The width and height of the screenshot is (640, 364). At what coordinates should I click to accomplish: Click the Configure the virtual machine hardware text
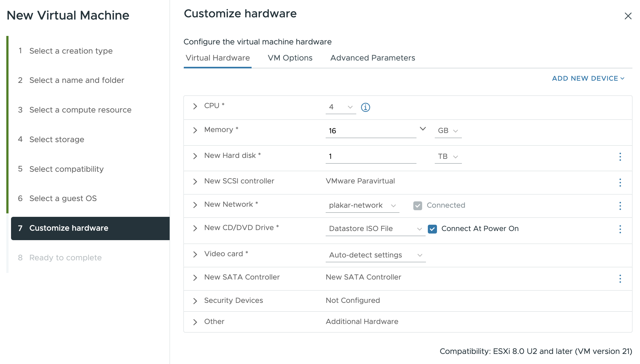coord(258,42)
